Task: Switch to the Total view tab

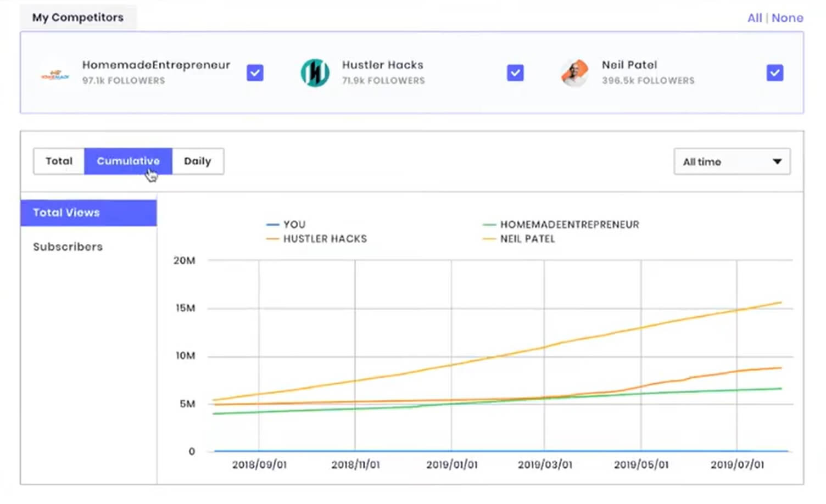Action: [59, 161]
